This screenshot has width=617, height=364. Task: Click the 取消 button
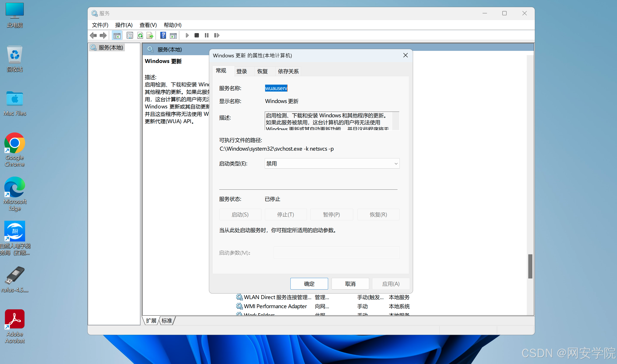click(350, 284)
